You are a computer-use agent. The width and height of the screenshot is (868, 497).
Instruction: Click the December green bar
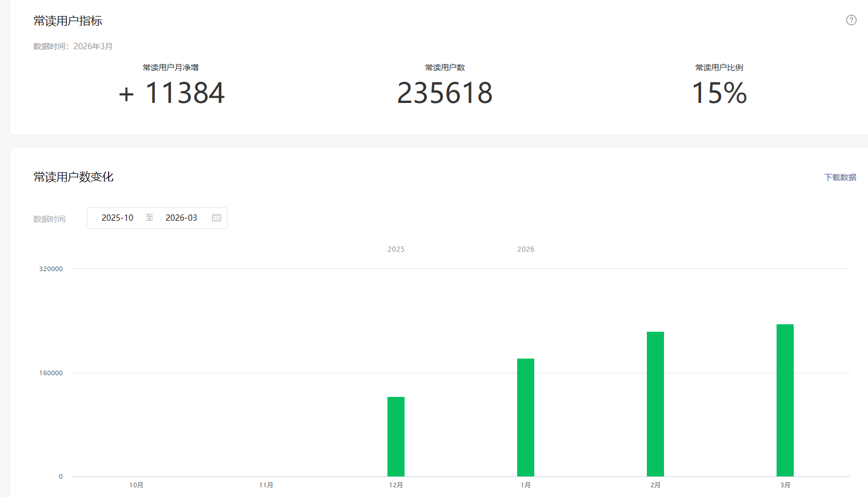pos(396,436)
